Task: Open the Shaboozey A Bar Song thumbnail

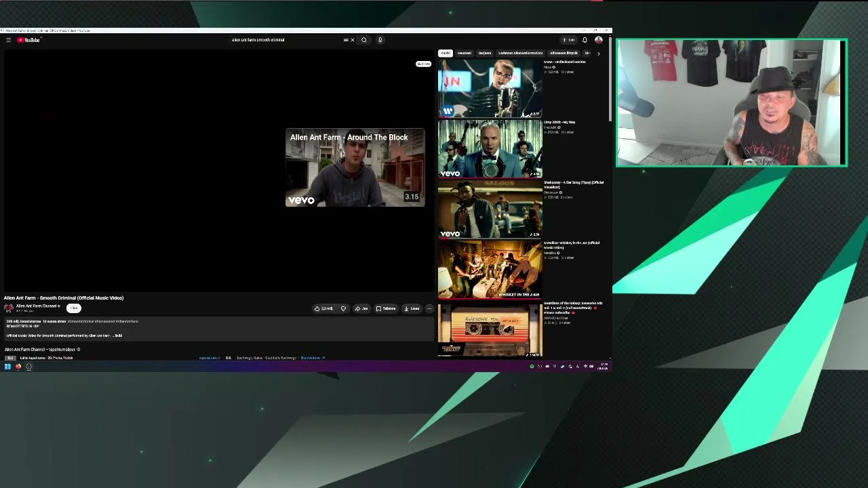Action: pyautogui.click(x=490, y=209)
